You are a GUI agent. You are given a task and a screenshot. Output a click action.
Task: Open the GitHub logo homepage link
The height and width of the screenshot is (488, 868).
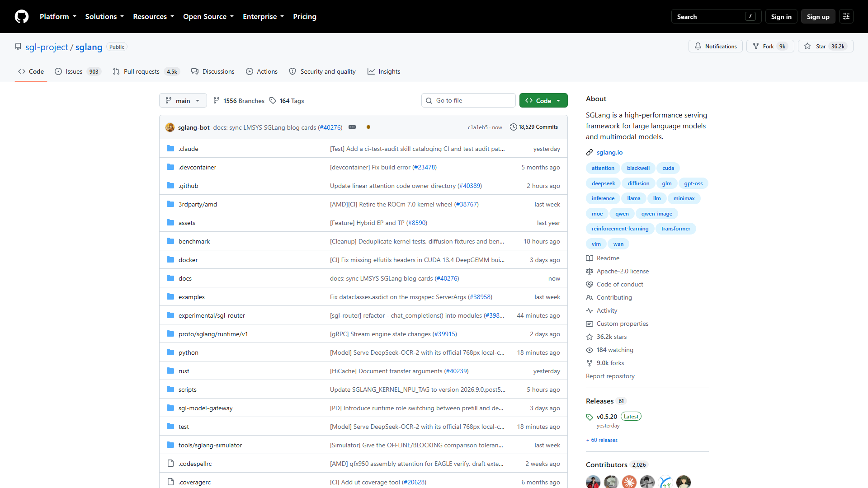coord(22,17)
